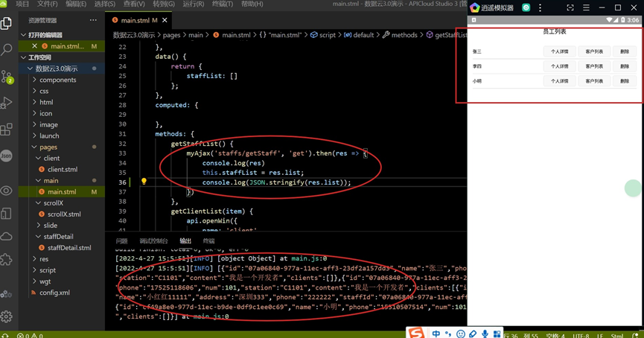Click 客户列表 button for 张三
This screenshot has width=644, height=338.
(x=594, y=51)
